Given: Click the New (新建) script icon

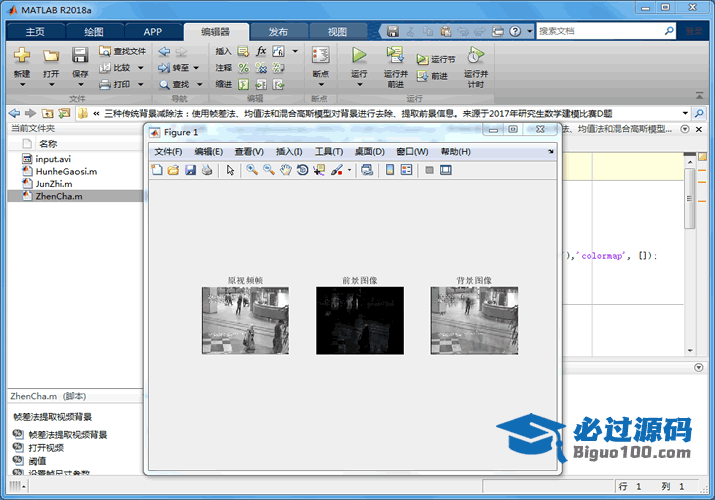Looking at the screenshot, I should point(21,56).
